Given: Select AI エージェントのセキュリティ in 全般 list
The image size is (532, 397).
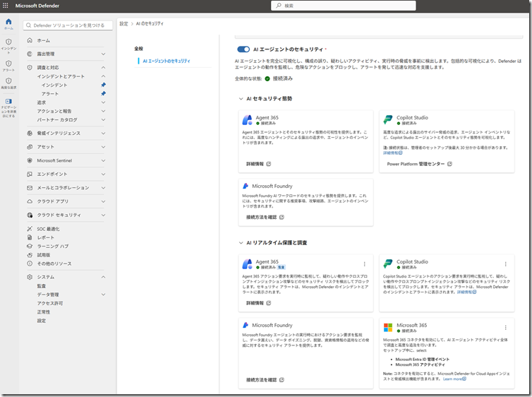Looking at the screenshot, I should coord(167,61).
